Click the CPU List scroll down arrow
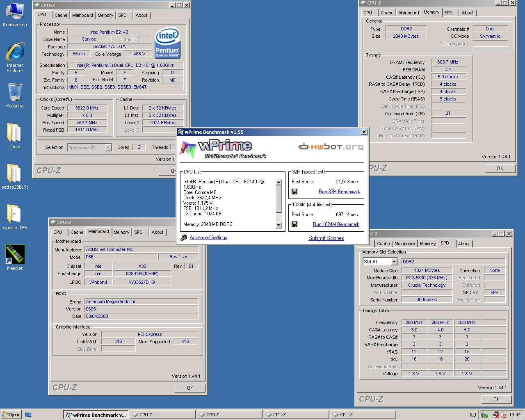The width and height of the screenshot is (525, 420). coord(279,225)
